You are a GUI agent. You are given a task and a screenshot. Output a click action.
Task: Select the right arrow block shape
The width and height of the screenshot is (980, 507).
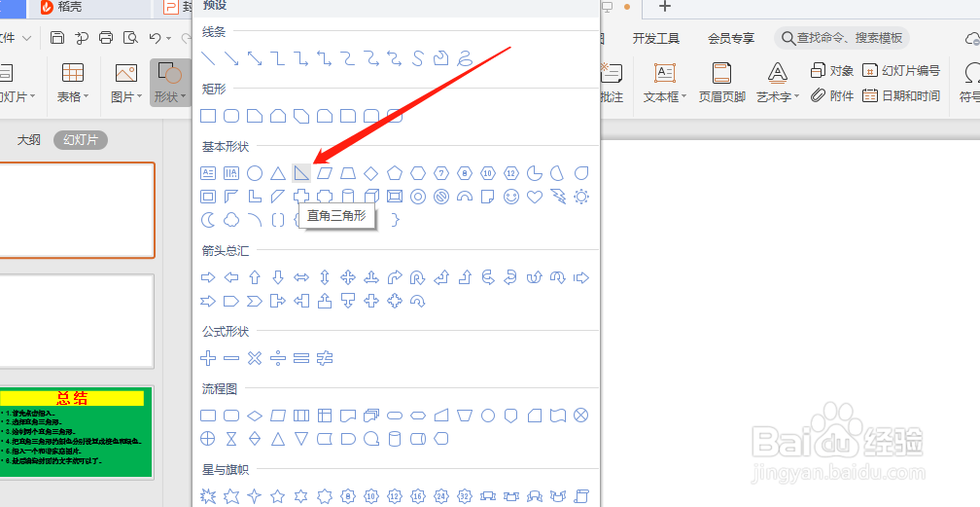pos(208,277)
